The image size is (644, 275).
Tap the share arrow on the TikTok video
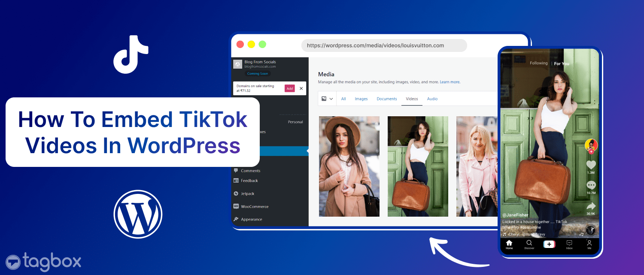[591, 206]
